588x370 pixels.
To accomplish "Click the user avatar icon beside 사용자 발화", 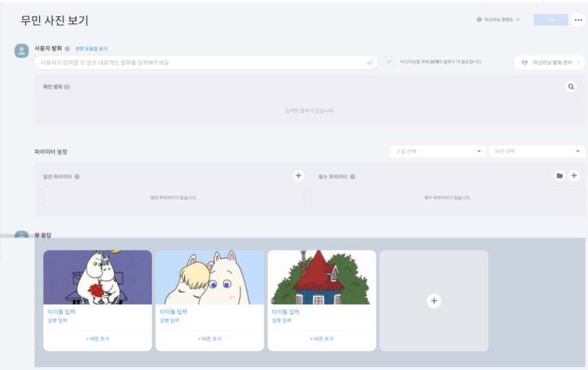I will tap(21, 51).
